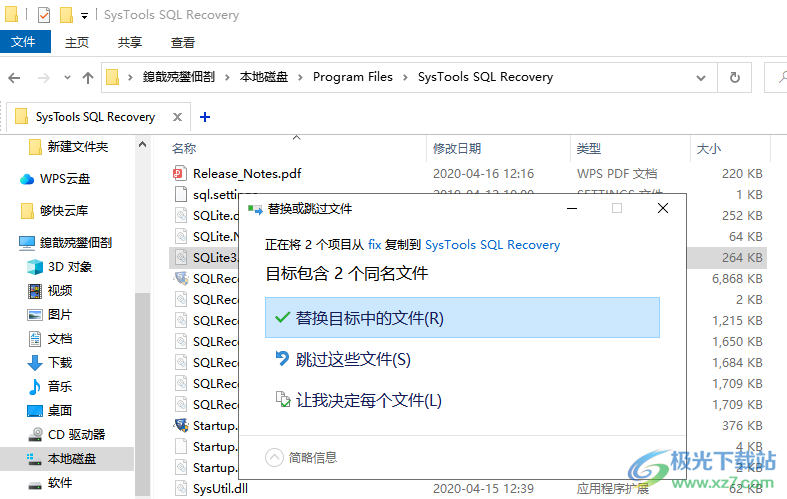This screenshot has width=787, height=499.
Task: Open 够快云库 in navigation pane
Action: [64, 211]
